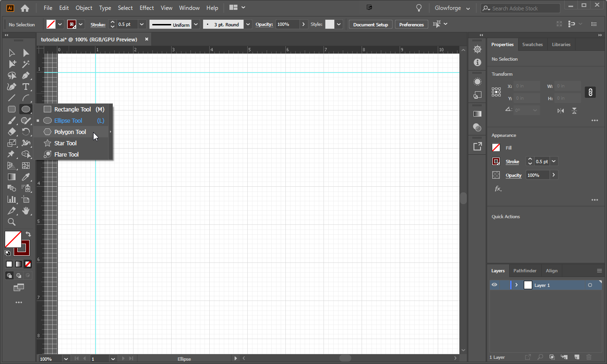This screenshot has width=607, height=364.
Task: Click the fill swatch in Properties Appearance
Action: (496, 148)
